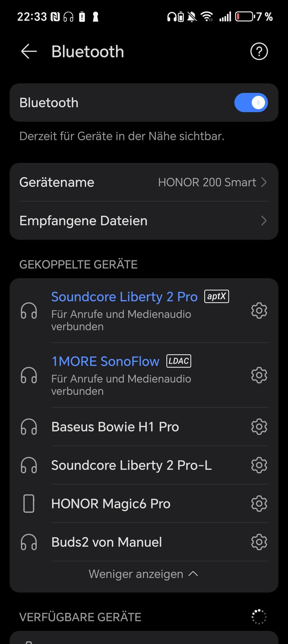Open the Bluetooth help icon
The height and width of the screenshot is (644, 288).
tap(259, 51)
